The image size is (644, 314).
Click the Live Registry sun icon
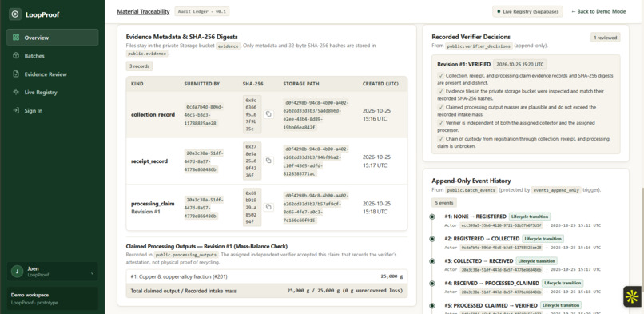click(x=16, y=93)
